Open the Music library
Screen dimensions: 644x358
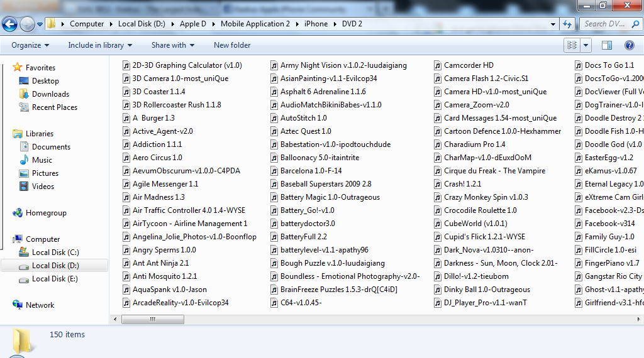point(42,160)
